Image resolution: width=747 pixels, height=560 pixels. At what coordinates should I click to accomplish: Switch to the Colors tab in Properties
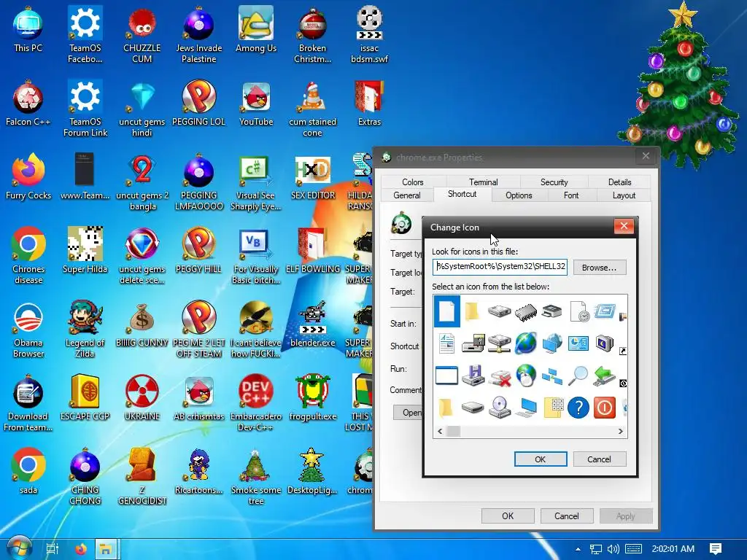click(x=413, y=182)
